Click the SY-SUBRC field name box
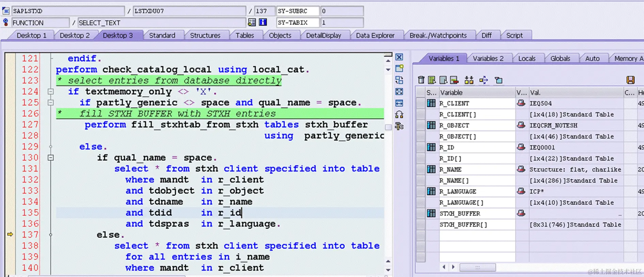Image resolution: width=644 pixels, height=277 pixels. [x=298, y=11]
